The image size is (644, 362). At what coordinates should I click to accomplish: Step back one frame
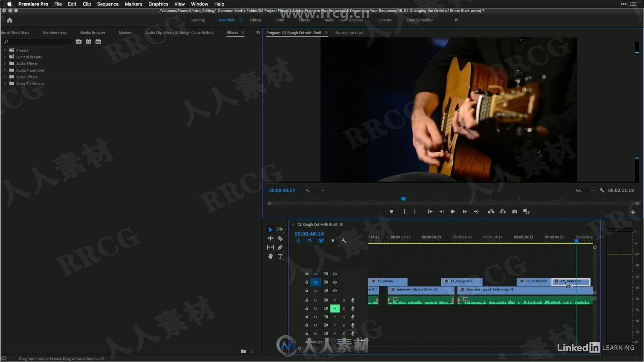(441, 212)
